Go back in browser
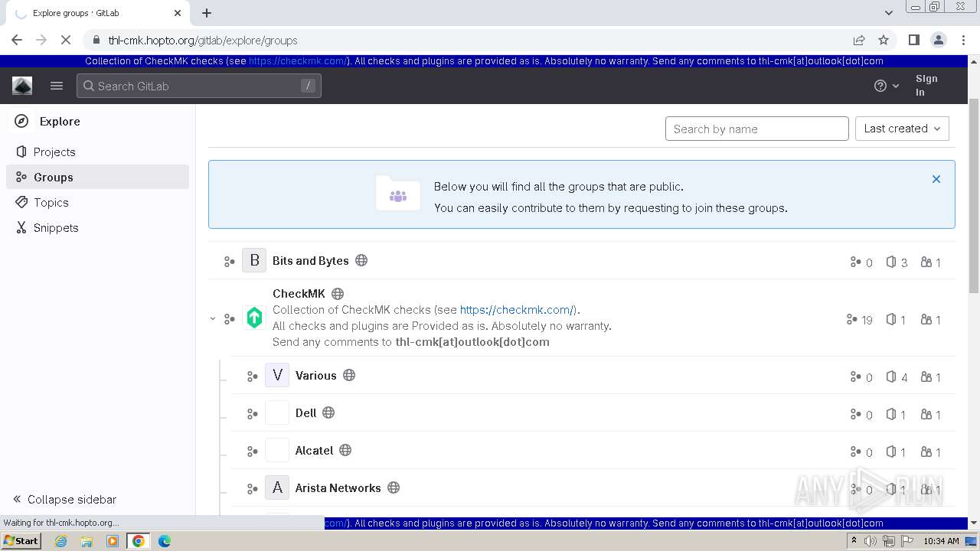The width and height of the screenshot is (980, 551). (17, 40)
